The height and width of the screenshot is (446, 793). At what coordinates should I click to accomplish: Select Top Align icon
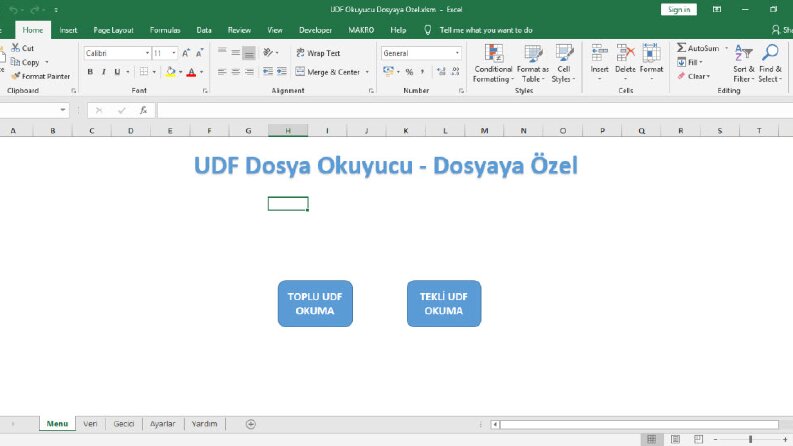click(222, 53)
